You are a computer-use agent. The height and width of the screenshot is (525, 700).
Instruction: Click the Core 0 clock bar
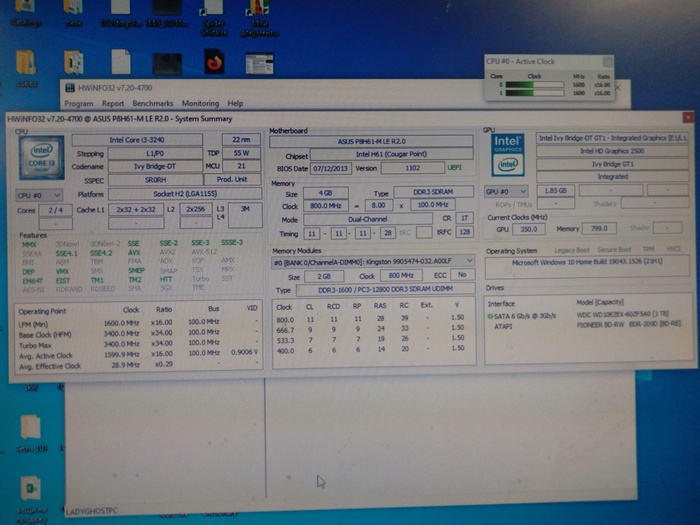tap(534, 84)
